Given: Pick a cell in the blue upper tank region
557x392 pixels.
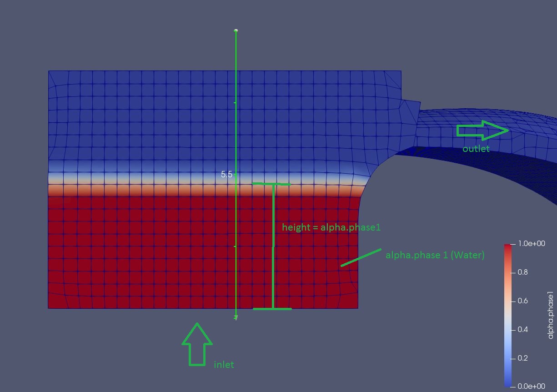Looking at the screenshot, I should click(x=136, y=114).
